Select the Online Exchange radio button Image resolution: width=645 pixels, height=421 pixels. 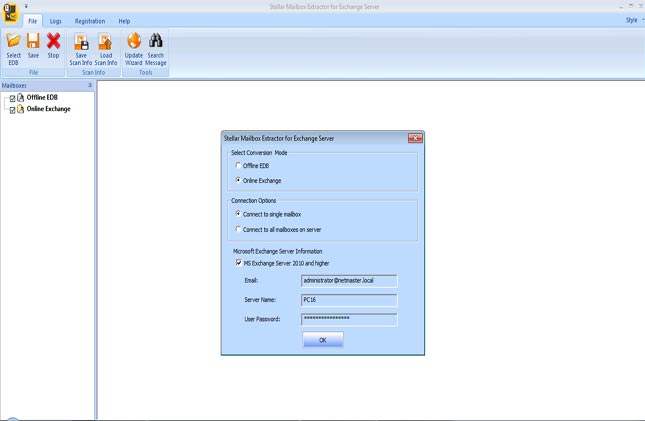tap(238, 180)
